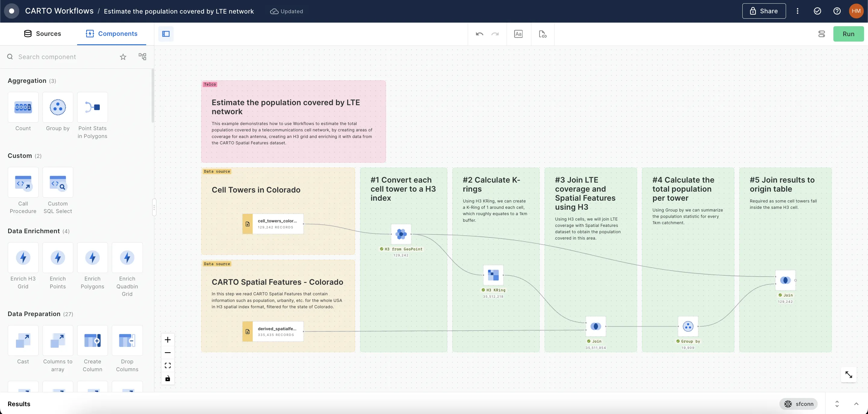Viewport: 868px width, 414px height.
Task: Pick the Custom SQL Select component
Action: (x=57, y=183)
